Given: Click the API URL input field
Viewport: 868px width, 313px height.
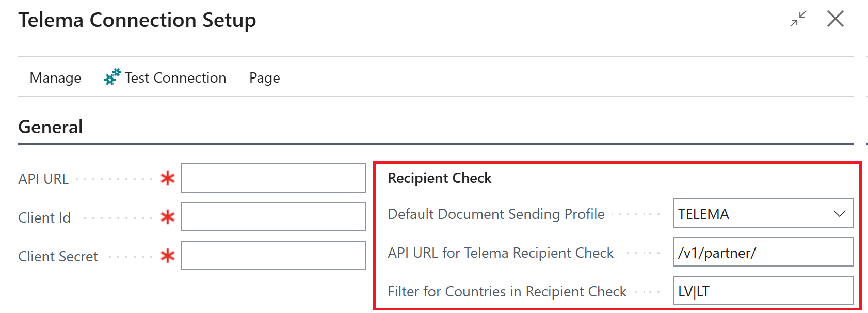Looking at the screenshot, I should tap(274, 178).
